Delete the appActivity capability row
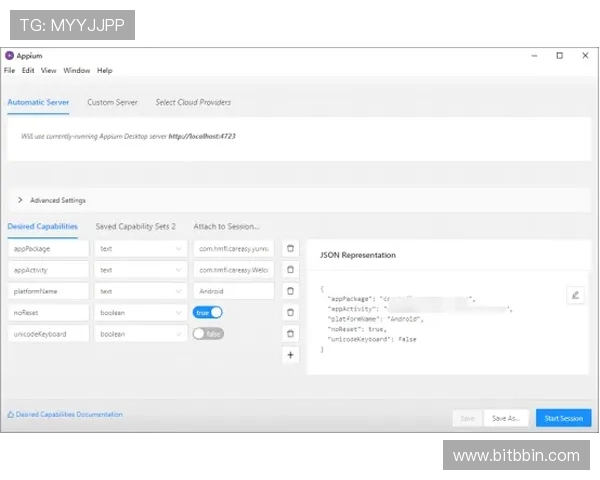This screenshot has height=480, width=600. tap(290, 269)
